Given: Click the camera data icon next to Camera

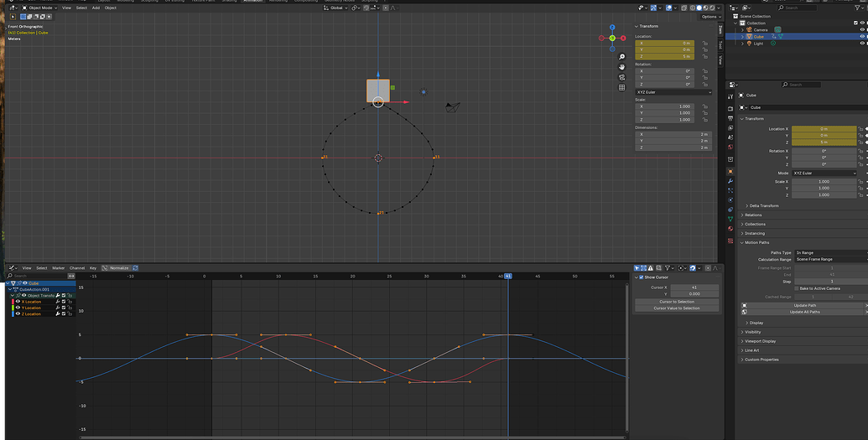Looking at the screenshot, I should (777, 29).
